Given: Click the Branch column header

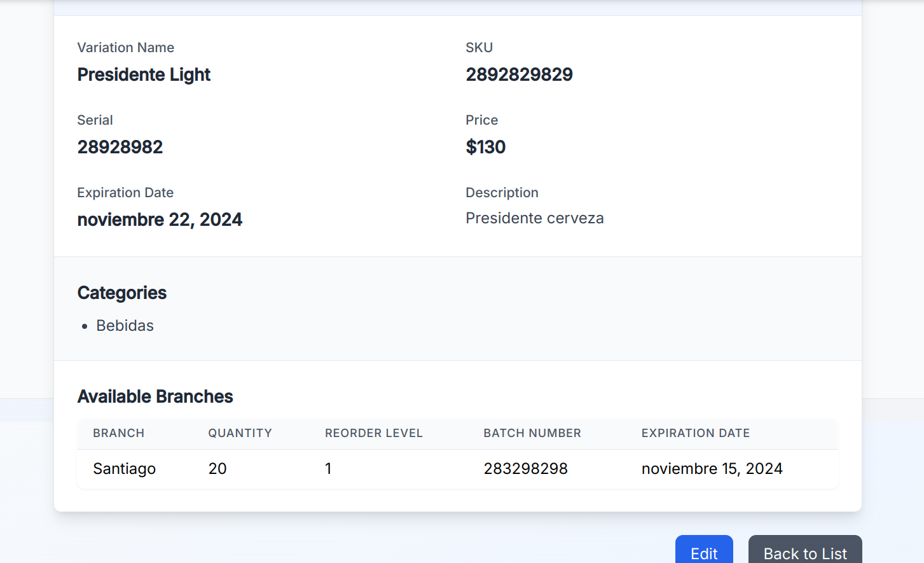Looking at the screenshot, I should pos(119,433).
